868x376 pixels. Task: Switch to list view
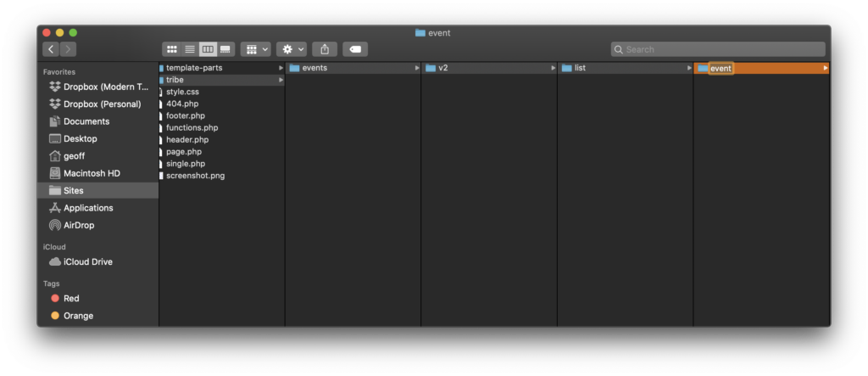190,49
